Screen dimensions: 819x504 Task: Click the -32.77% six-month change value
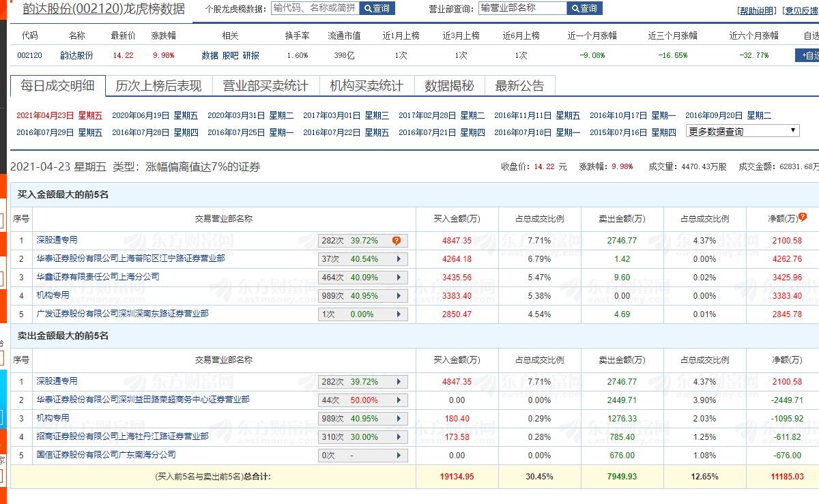point(753,55)
